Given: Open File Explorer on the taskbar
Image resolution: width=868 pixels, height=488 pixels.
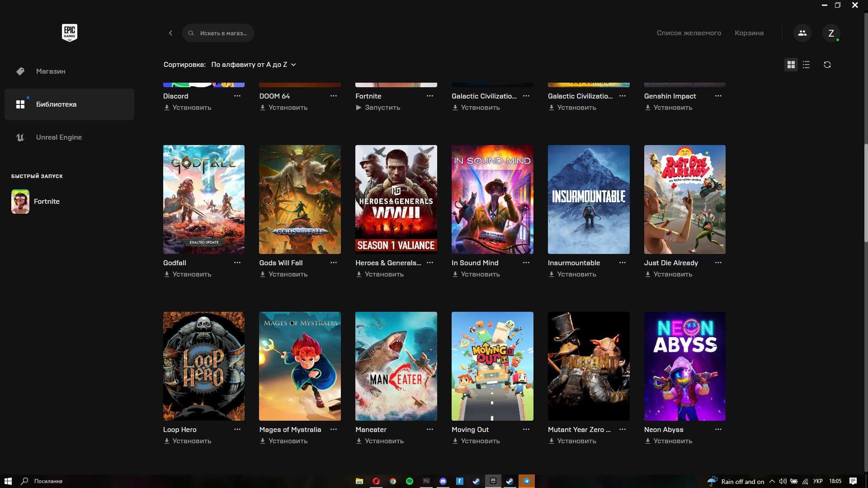Looking at the screenshot, I should [x=359, y=481].
